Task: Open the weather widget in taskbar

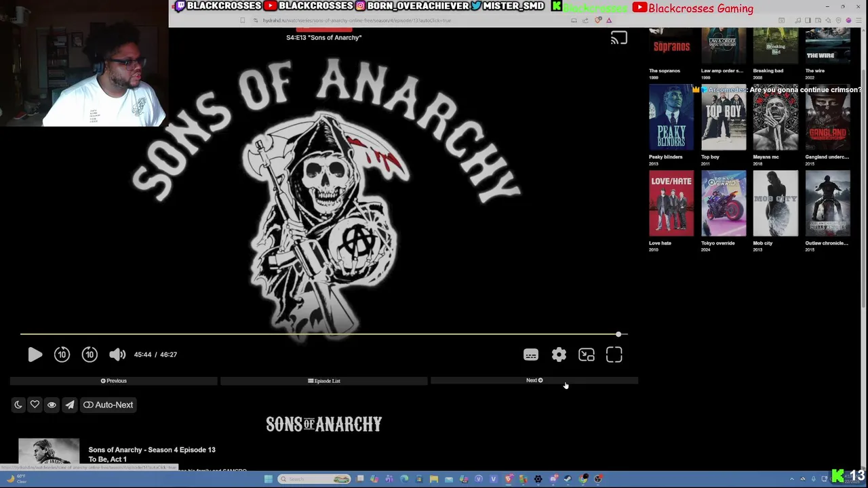Action: point(17,479)
